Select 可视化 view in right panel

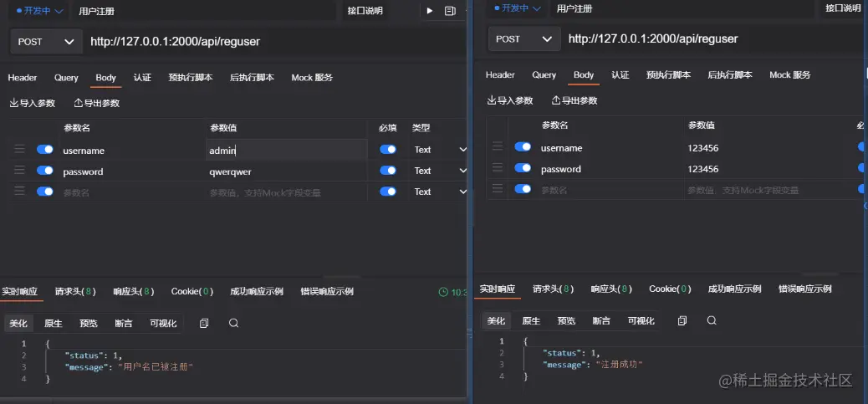(641, 321)
